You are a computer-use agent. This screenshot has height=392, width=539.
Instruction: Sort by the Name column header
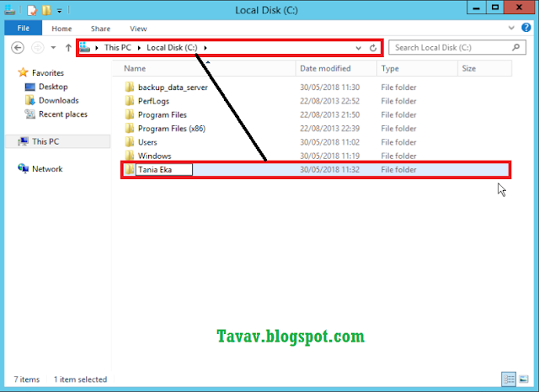[x=204, y=68]
